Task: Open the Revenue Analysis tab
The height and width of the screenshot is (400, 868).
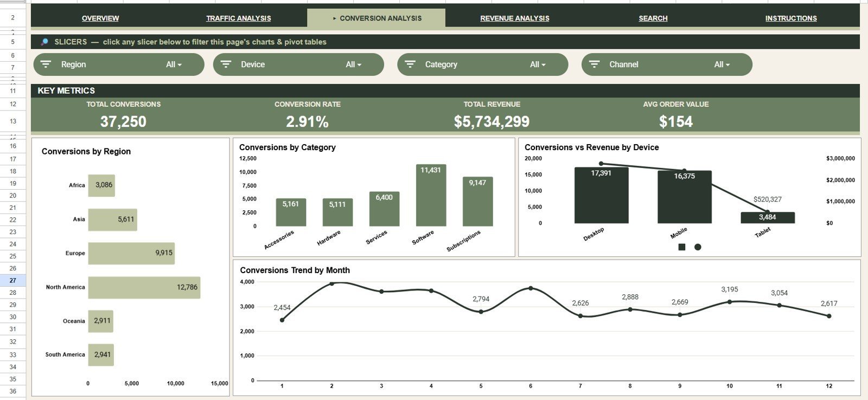Action: tap(515, 18)
